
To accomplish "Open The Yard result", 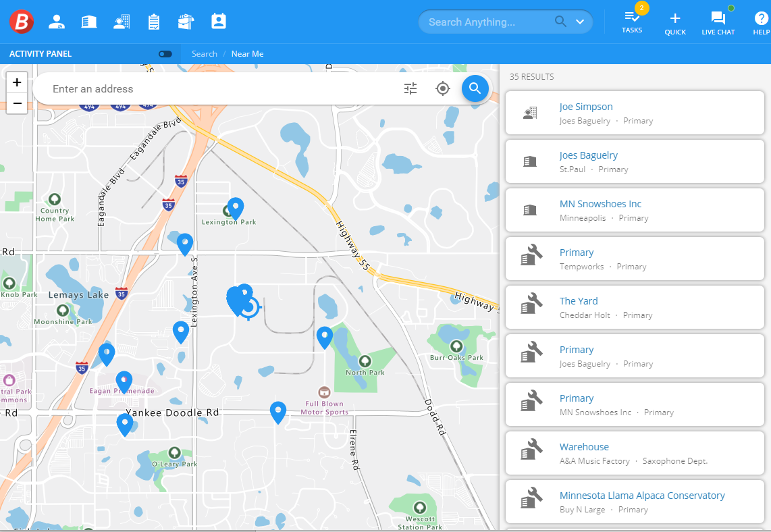I will pyautogui.click(x=635, y=307).
